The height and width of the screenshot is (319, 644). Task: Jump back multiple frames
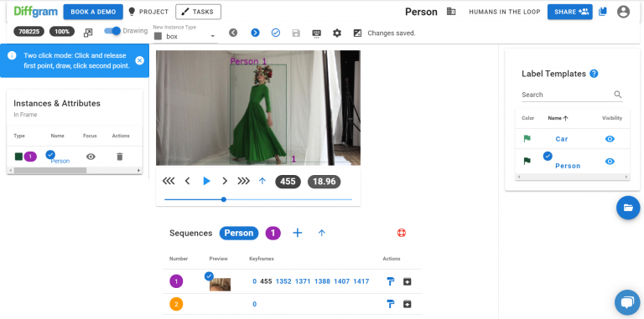click(169, 181)
